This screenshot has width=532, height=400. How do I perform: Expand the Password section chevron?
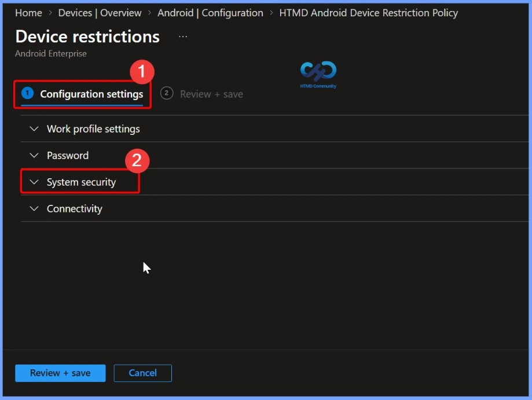point(34,155)
